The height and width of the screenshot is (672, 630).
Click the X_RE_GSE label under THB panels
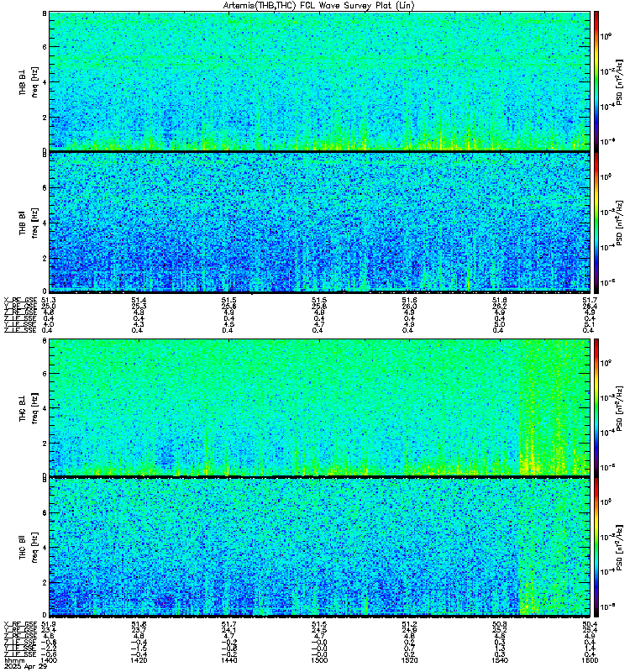coord(20,301)
